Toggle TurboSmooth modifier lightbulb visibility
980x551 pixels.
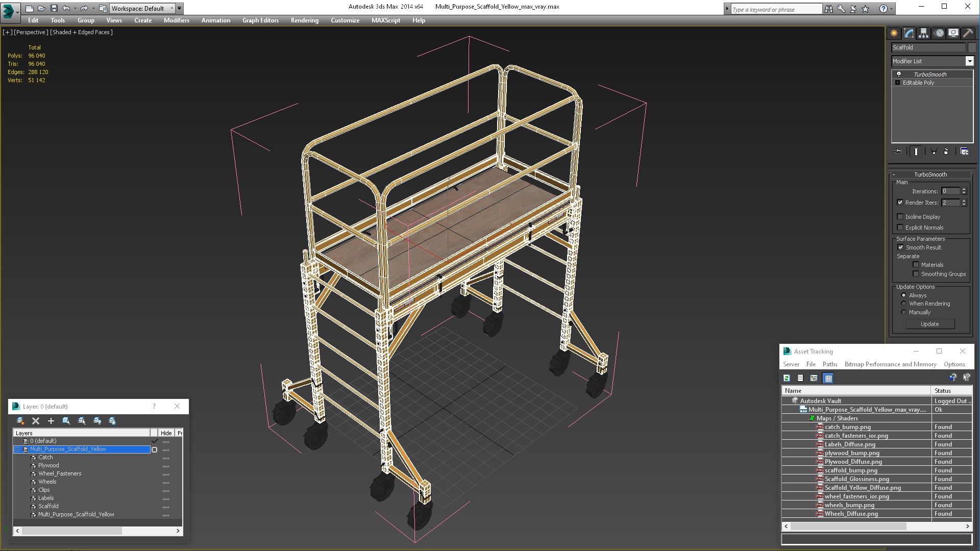899,74
